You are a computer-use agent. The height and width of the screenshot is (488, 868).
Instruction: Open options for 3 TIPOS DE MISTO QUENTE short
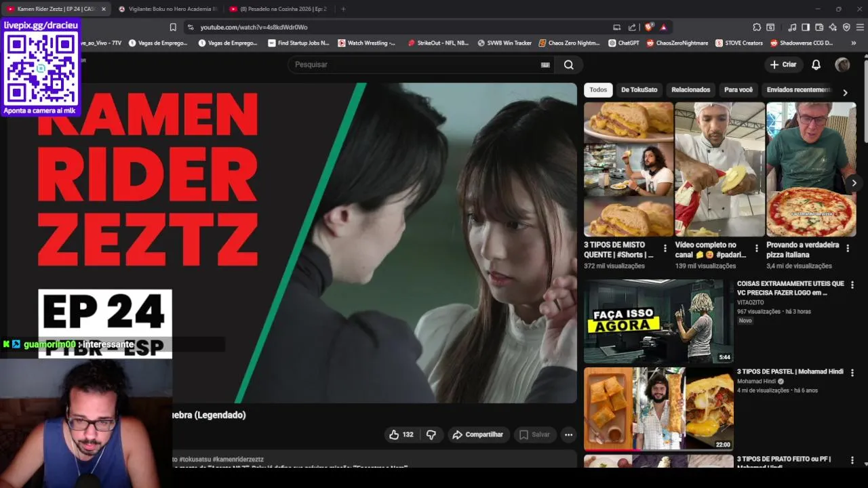coord(665,249)
